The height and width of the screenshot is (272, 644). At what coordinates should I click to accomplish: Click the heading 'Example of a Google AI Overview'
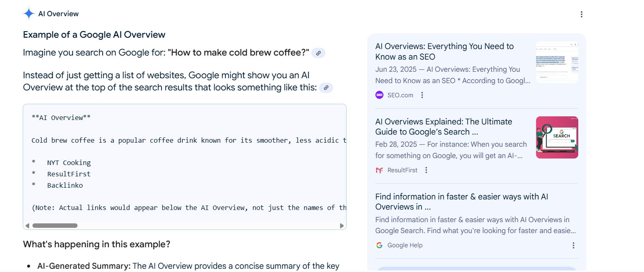[94, 35]
